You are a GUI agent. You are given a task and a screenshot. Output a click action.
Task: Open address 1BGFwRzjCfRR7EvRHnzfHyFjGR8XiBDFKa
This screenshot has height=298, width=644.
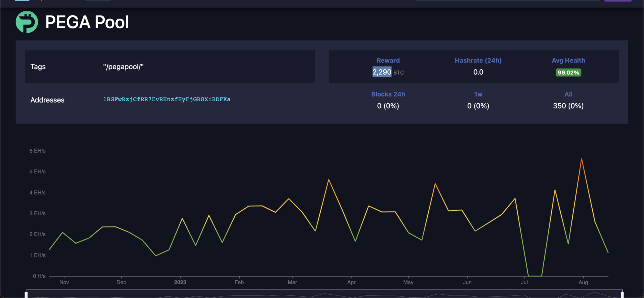click(x=167, y=99)
